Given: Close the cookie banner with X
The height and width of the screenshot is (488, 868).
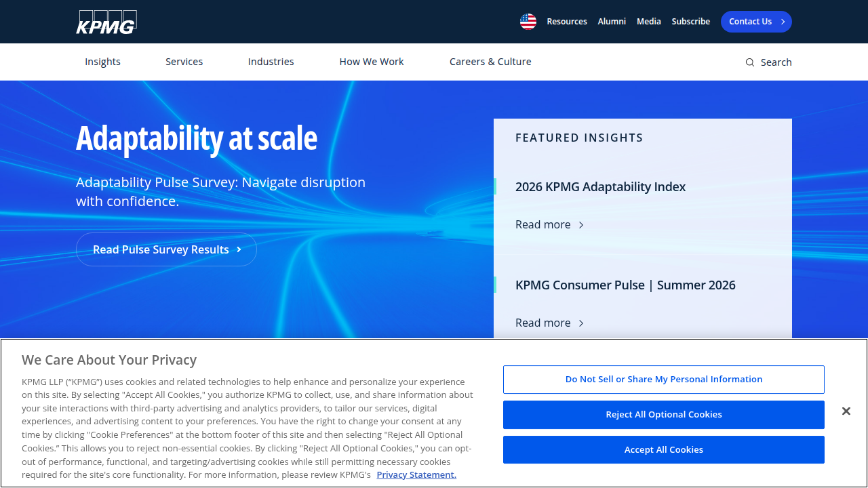Looking at the screenshot, I should 846,411.
